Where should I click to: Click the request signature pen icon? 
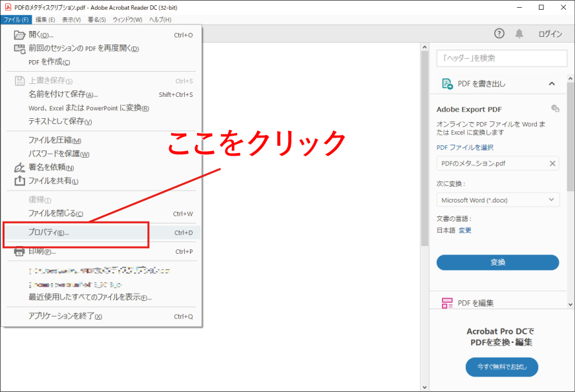click(x=19, y=167)
